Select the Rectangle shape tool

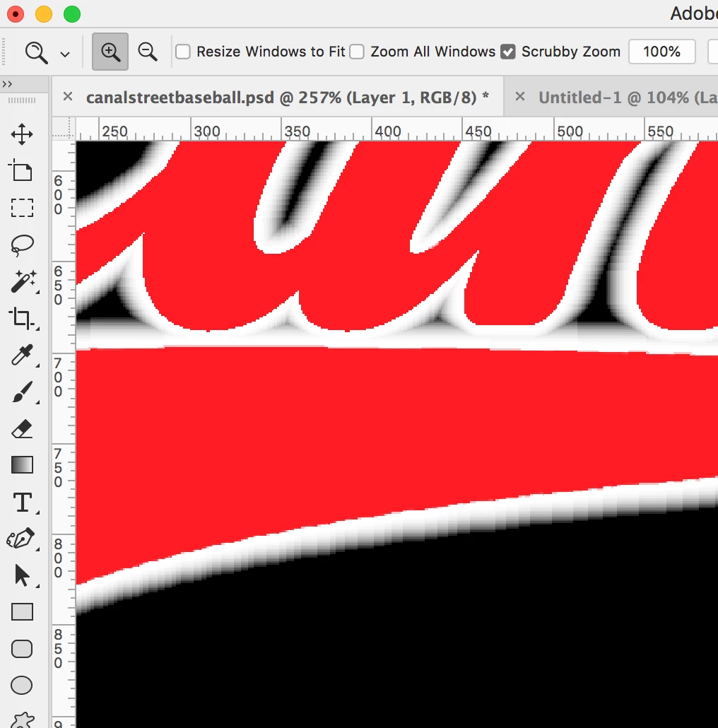click(x=22, y=612)
